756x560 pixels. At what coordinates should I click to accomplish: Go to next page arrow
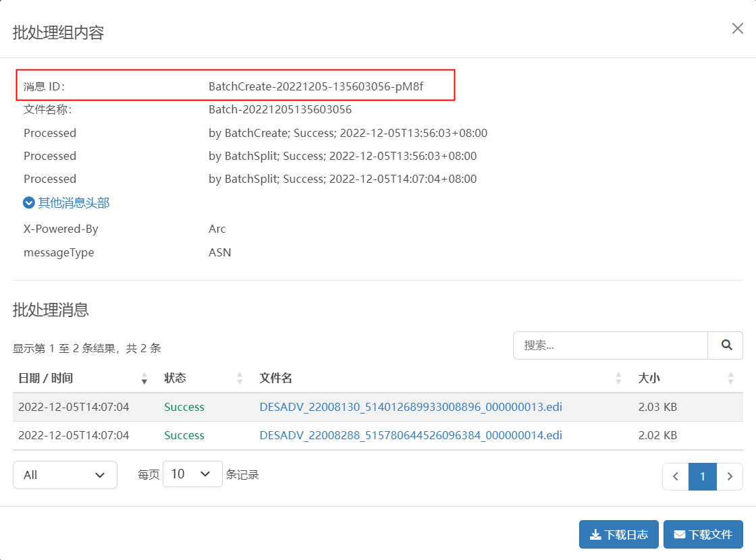point(730,476)
